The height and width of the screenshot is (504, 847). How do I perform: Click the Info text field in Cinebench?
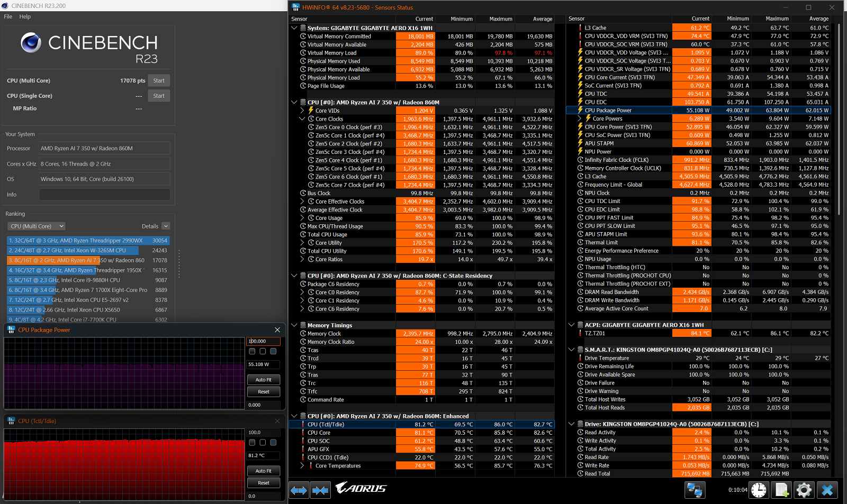(x=105, y=195)
